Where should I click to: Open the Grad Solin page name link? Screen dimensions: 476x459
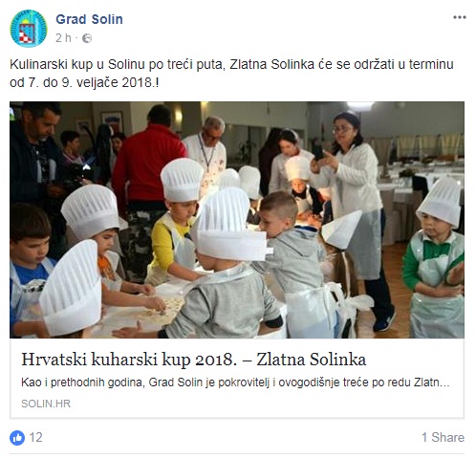(89, 19)
